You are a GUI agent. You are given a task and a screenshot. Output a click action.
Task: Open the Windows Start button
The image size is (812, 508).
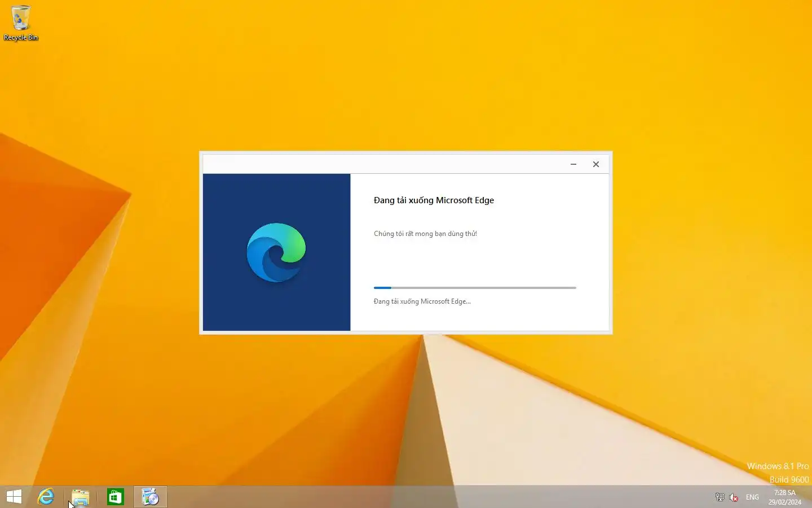pyautogui.click(x=14, y=497)
